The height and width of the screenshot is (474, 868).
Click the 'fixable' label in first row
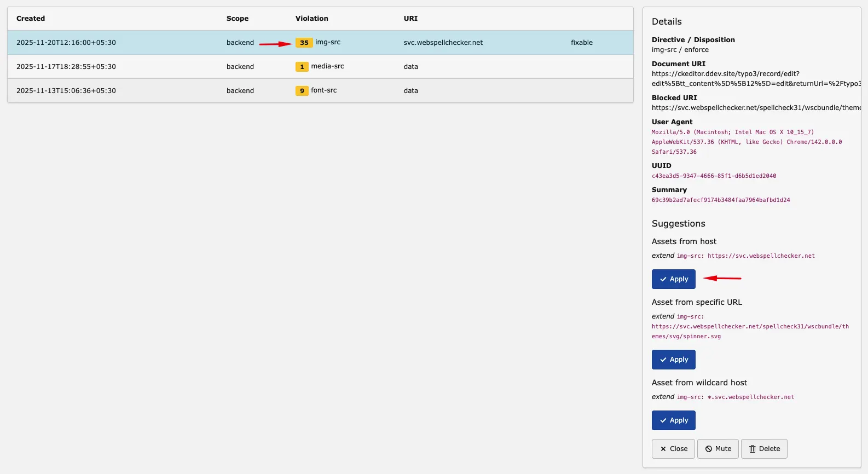pos(582,43)
